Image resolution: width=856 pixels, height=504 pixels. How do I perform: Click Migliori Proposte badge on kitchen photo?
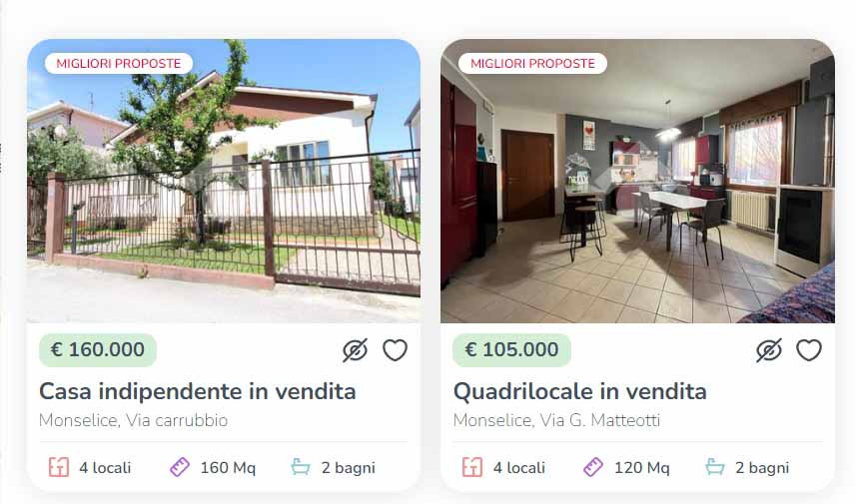(x=532, y=63)
